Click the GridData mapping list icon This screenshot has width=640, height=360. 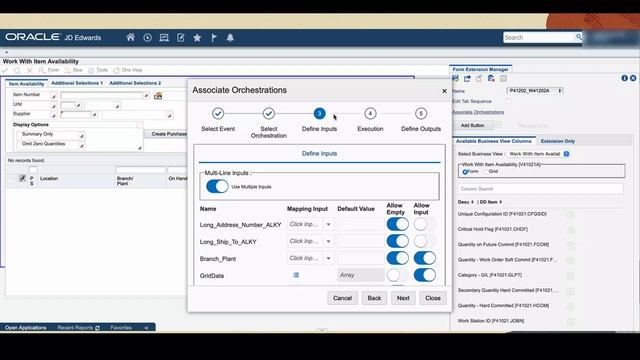(296, 275)
